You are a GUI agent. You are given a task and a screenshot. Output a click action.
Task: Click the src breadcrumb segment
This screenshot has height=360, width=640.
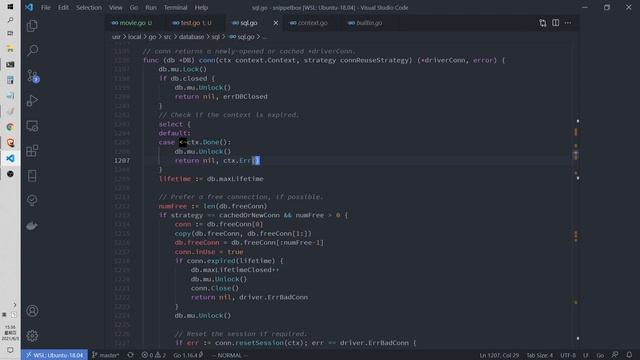168,37
